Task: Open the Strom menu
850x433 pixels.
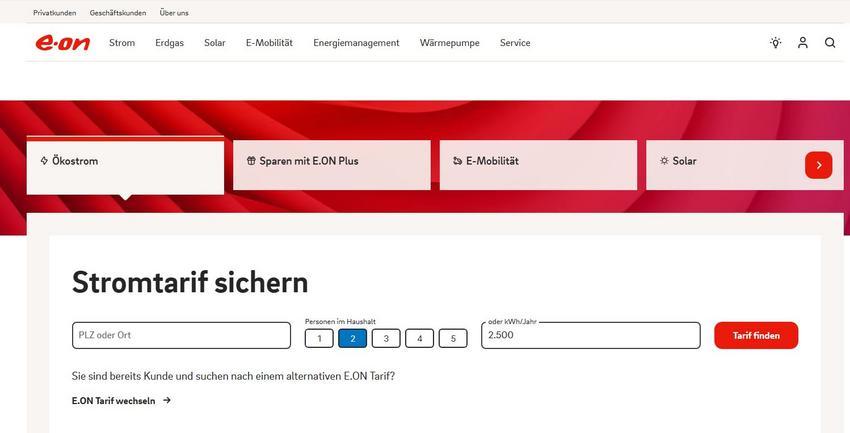Action: pos(122,43)
